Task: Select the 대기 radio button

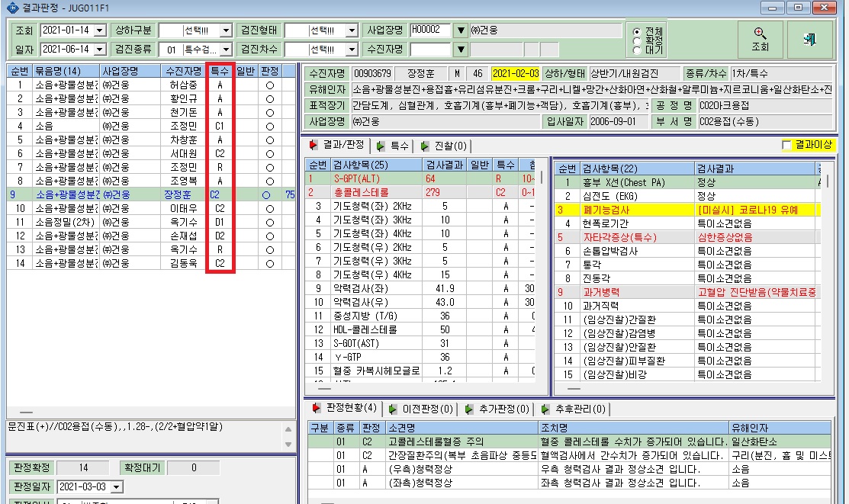Action: pyautogui.click(x=637, y=50)
